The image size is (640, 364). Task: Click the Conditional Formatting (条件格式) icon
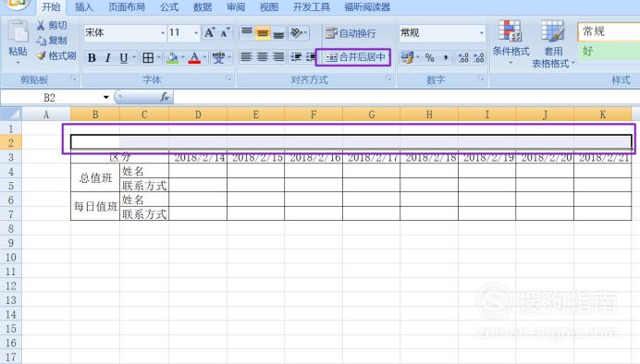point(511,31)
